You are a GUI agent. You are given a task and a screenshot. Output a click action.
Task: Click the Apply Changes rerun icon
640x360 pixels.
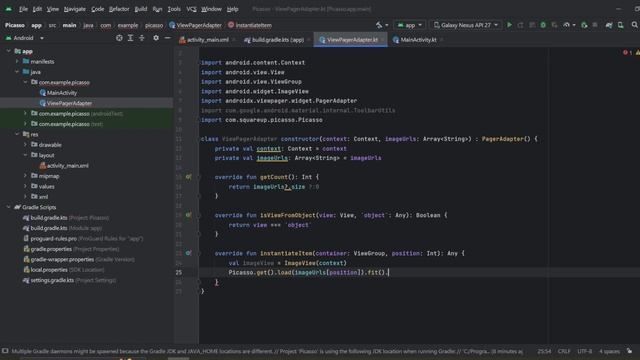520,25
